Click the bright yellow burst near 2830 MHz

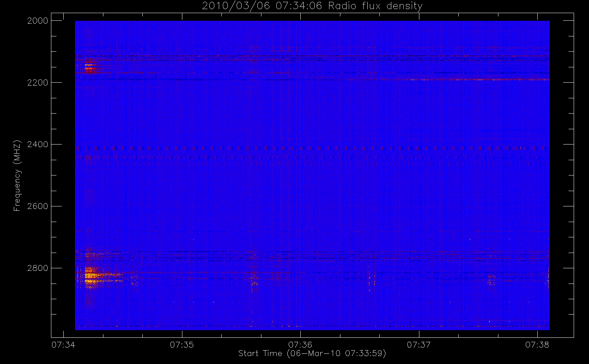click(x=91, y=277)
